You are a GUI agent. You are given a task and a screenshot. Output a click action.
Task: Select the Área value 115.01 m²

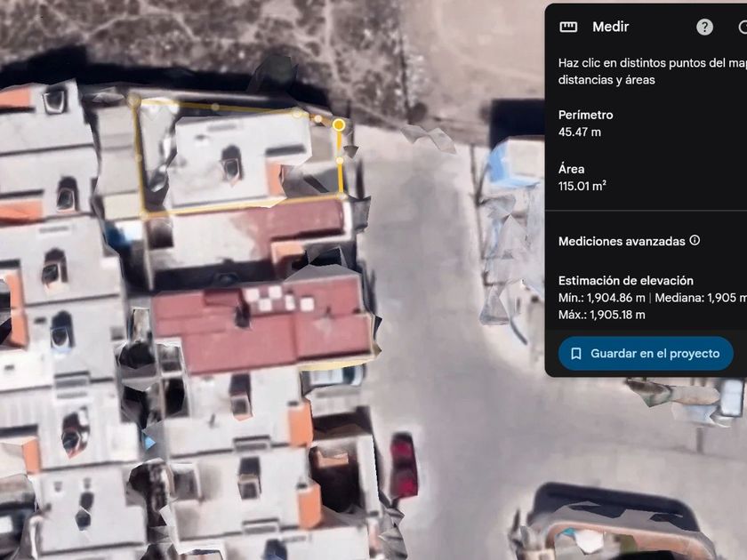coord(582,186)
